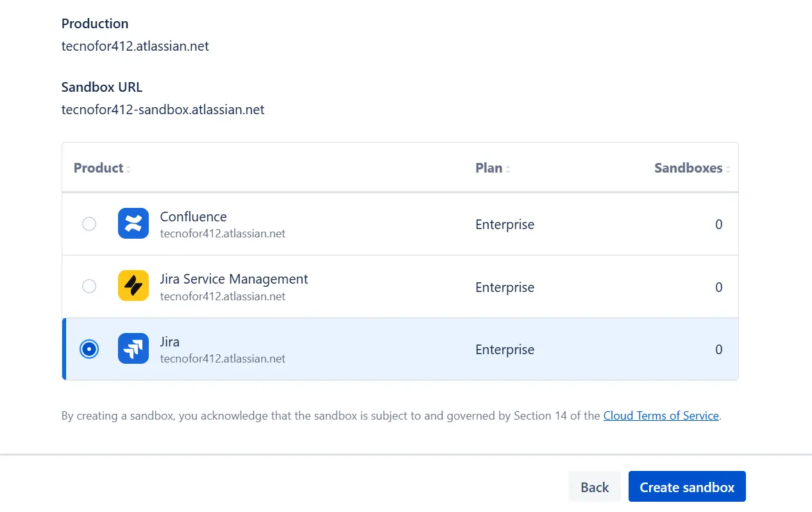Click the Jira Service Management product name

tap(234, 279)
